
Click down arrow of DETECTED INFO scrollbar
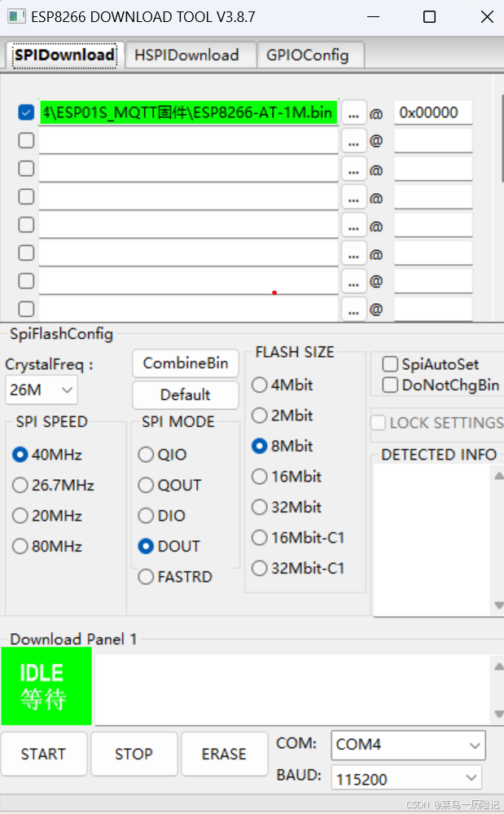pyautogui.click(x=498, y=605)
